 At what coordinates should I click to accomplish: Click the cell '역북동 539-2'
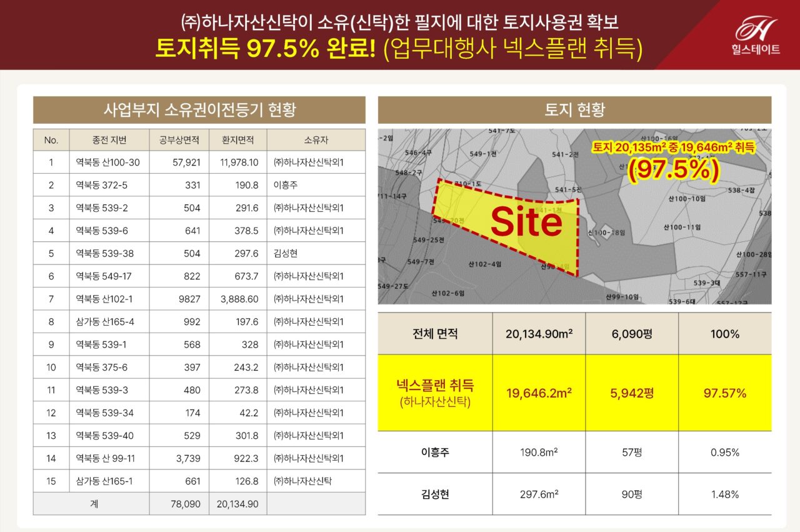coord(101,208)
